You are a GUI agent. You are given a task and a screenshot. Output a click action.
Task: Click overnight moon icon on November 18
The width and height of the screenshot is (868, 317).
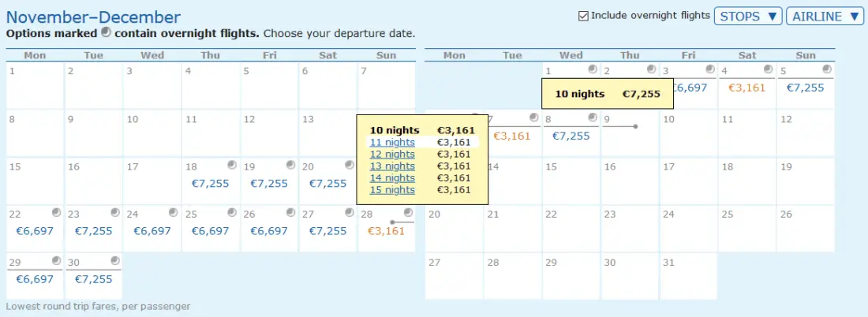(x=232, y=165)
